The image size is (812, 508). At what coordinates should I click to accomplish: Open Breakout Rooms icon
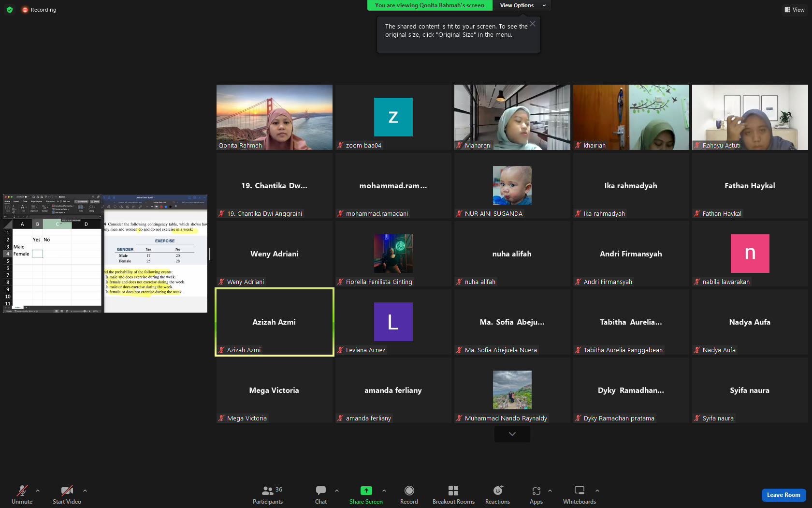pos(453,491)
